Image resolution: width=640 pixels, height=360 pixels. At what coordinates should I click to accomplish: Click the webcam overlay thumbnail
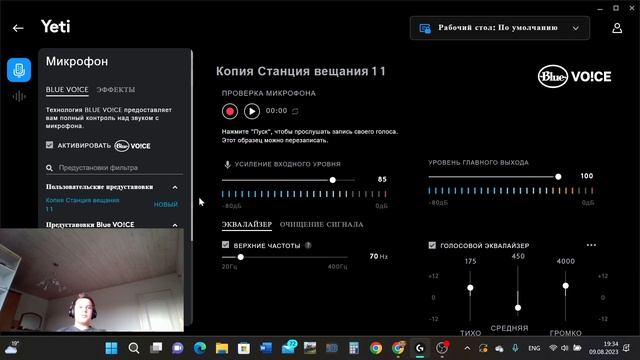[x=92, y=280]
